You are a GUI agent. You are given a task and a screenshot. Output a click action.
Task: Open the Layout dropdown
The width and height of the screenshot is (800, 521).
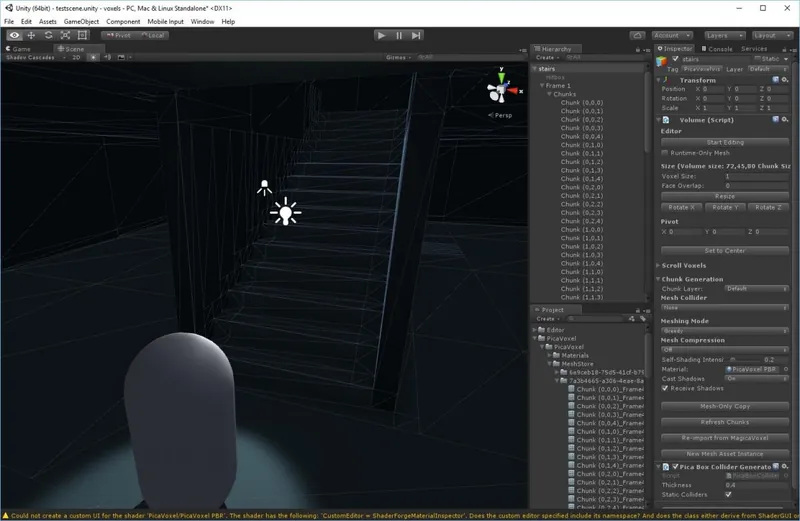pyautogui.click(x=772, y=35)
